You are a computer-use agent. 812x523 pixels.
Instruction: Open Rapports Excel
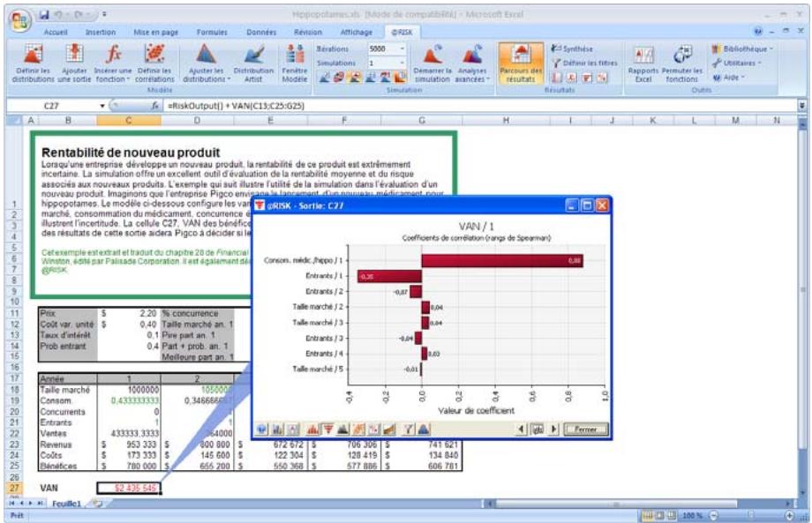(x=643, y=60)
